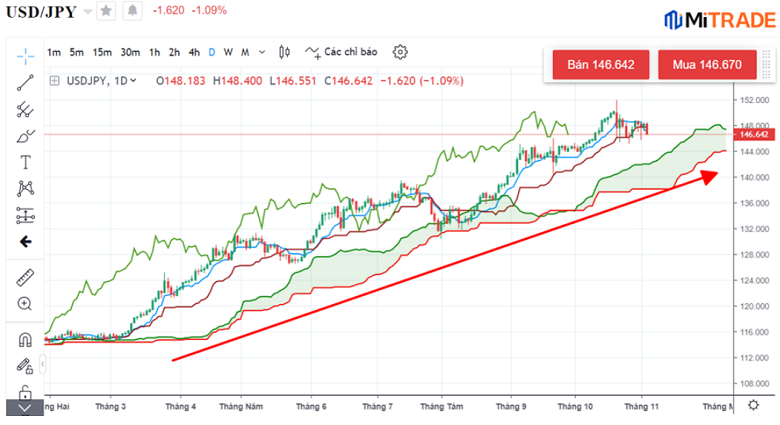This screenshot has width=780, height=425.
Task: Open price alert bell icon
Action: [x=131, y=11]
